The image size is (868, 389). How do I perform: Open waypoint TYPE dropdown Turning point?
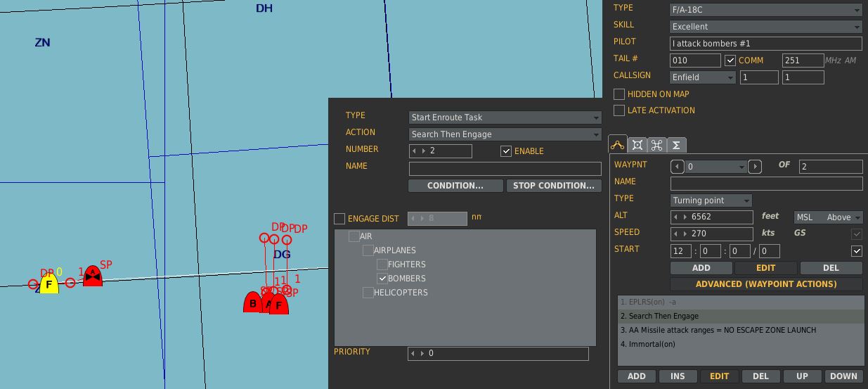[711, 200]
